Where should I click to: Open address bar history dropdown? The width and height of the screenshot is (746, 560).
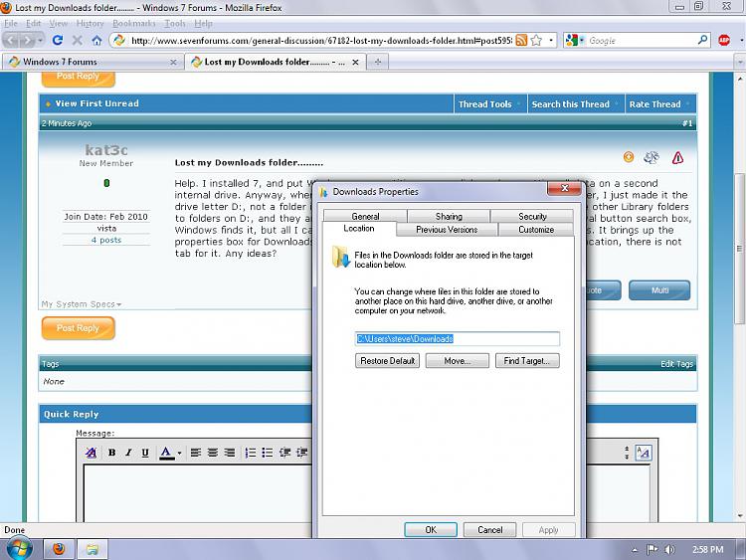(x=551, y=41)
